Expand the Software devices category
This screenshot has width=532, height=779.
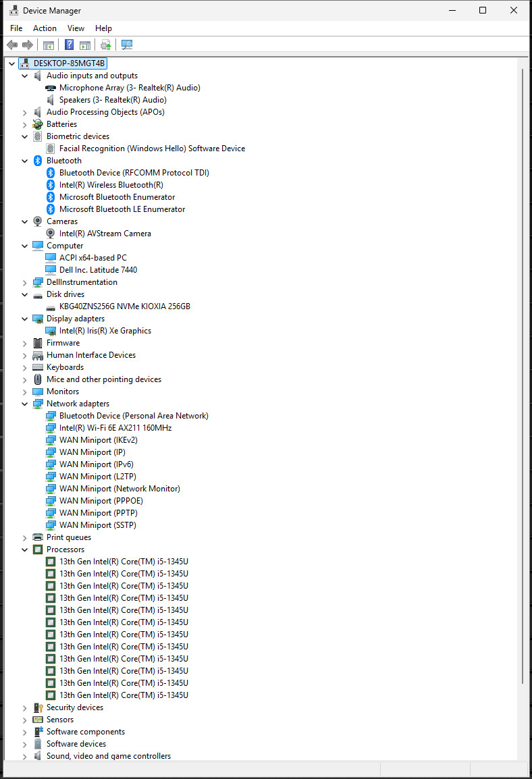(25, 744)
